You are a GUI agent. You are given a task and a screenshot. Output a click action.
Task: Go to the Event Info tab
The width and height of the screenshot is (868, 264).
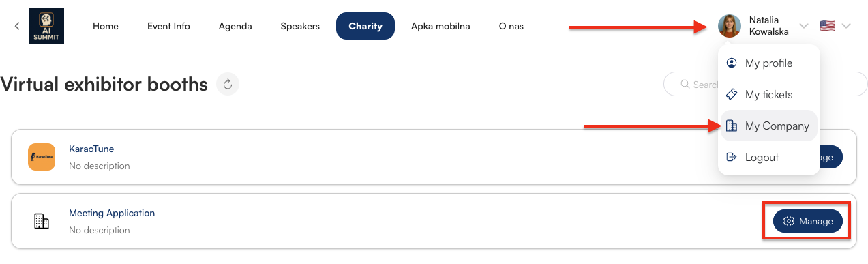pyautogui.click(x=168, y=26)
